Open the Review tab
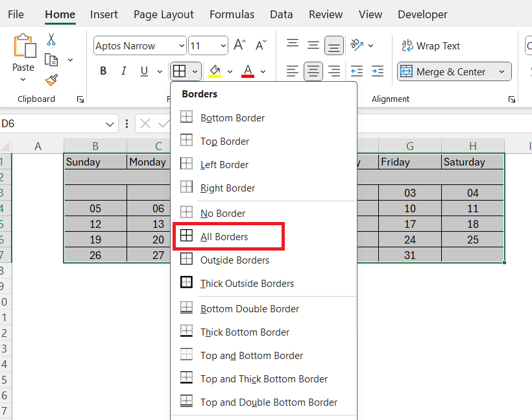This screenshot has width=532, height=420. coord(326,14)
